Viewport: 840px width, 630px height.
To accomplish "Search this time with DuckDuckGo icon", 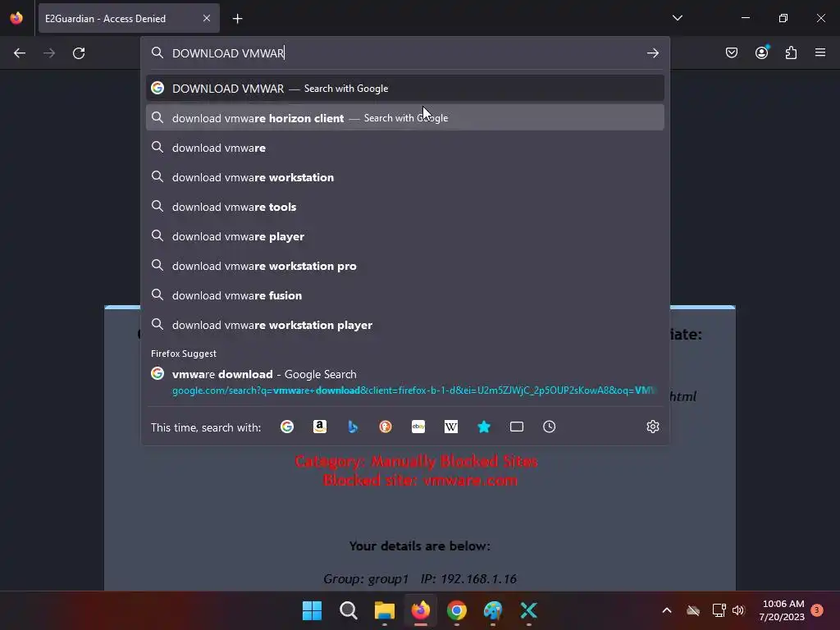I will (x=386, y=427).
